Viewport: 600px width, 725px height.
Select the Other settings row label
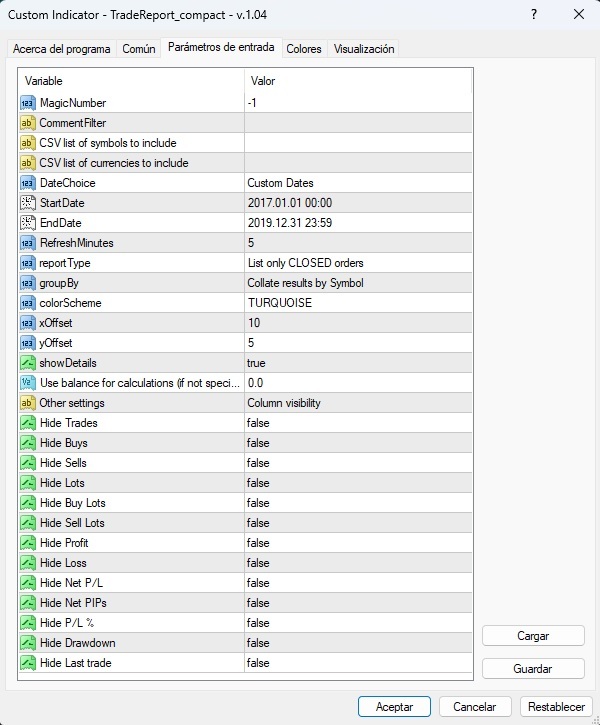72,403
